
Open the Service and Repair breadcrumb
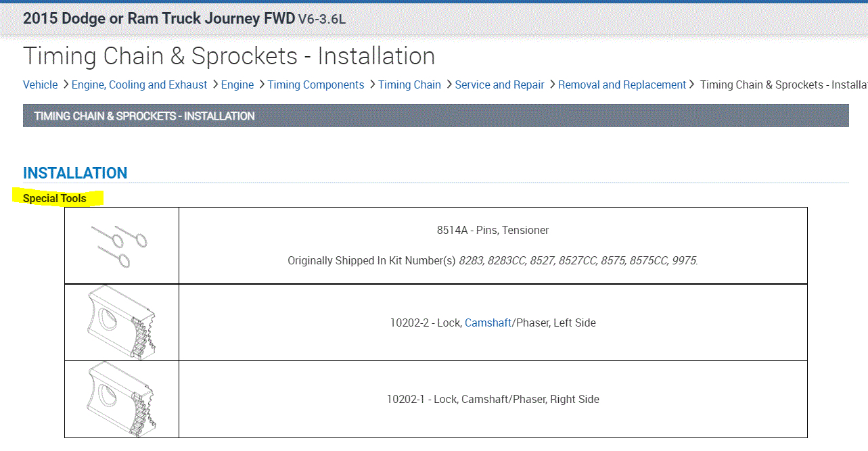point(499,85)
